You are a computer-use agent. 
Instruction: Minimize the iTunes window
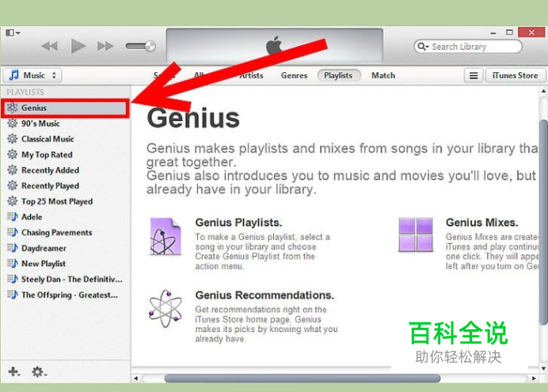[x=493, y=32]
